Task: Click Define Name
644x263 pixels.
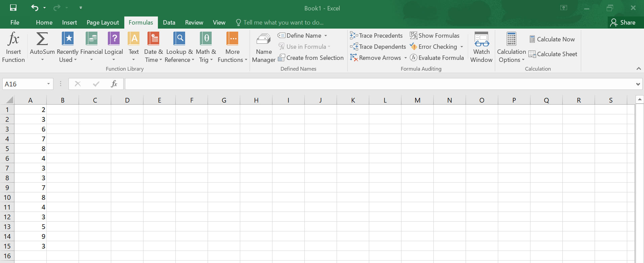Action: click(300, 35)
